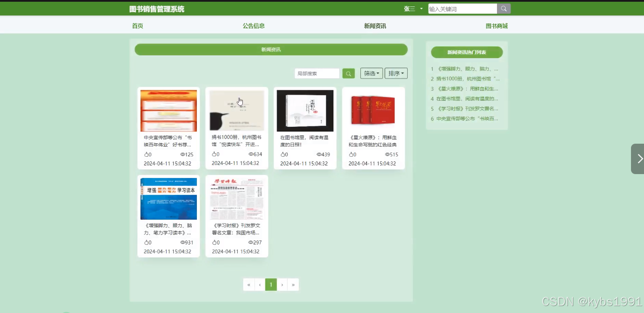Click title 在图书馆里，阅读有温度的日照
Image resolution: width=644 pixels, height=313 pixels.
(304, 141)
